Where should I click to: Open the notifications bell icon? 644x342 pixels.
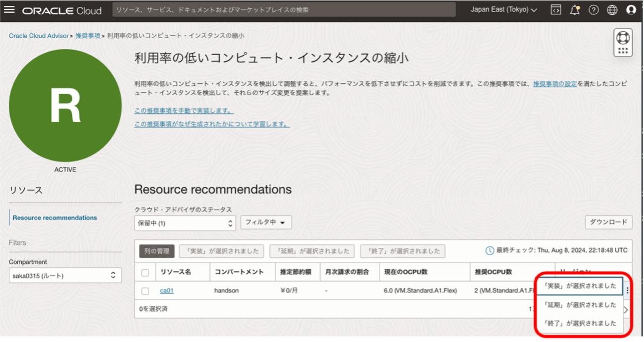(x=574, y=9)
